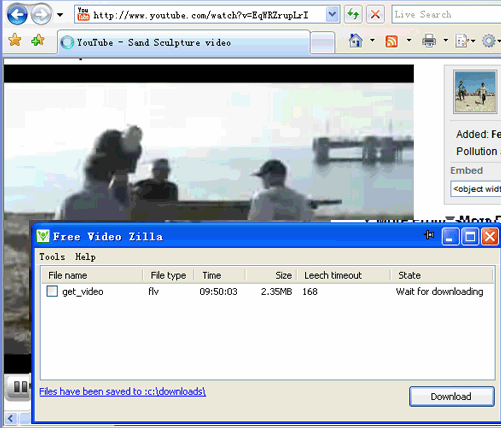
Task: Expand the Home button dropdown arrow
Action: (x=372, y=41)
